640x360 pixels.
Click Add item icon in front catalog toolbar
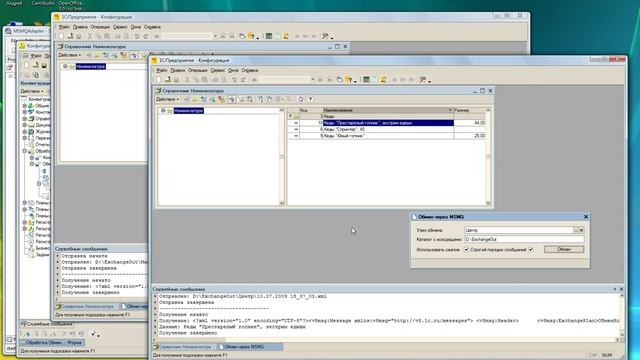click(x=186, y=99)
